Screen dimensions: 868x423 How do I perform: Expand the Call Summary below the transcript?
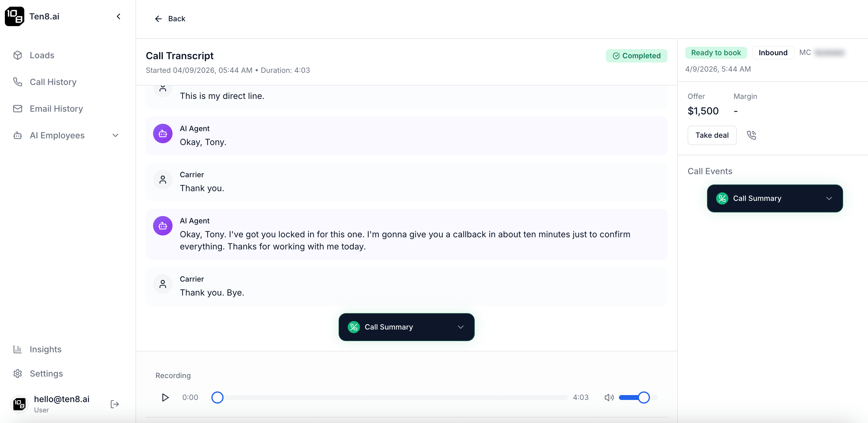click(x=406, y=327)
